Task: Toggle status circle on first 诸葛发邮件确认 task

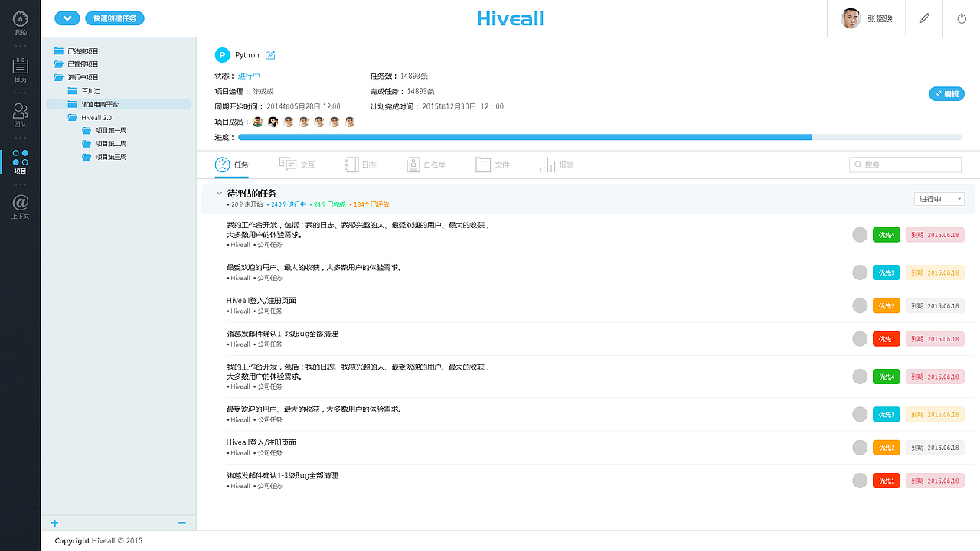Action: point(860,338)
